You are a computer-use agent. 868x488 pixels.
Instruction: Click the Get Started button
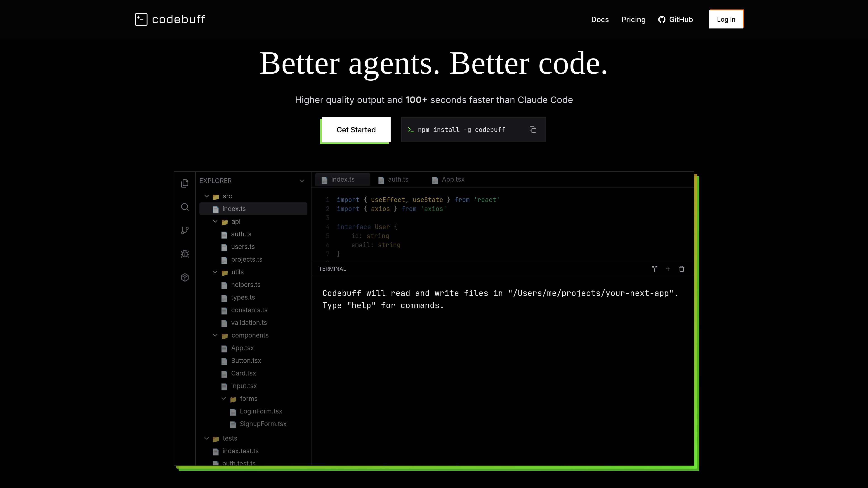click(356, 130)
